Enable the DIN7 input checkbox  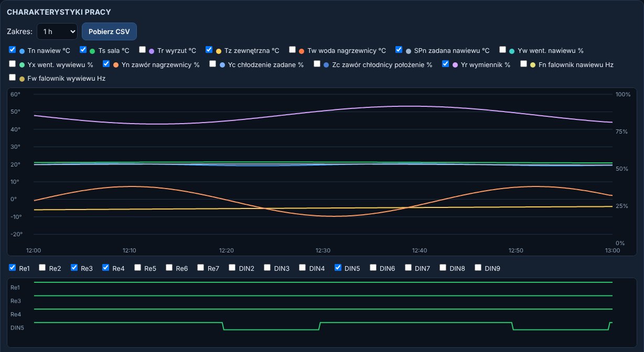pyautogui.click(x=408, y=268)
